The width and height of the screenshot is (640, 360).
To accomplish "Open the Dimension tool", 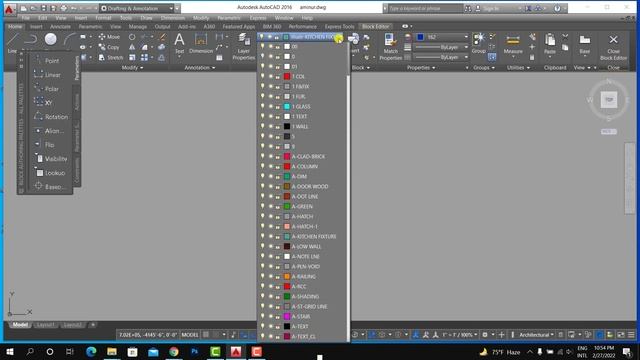I will (x=201, y=44).
